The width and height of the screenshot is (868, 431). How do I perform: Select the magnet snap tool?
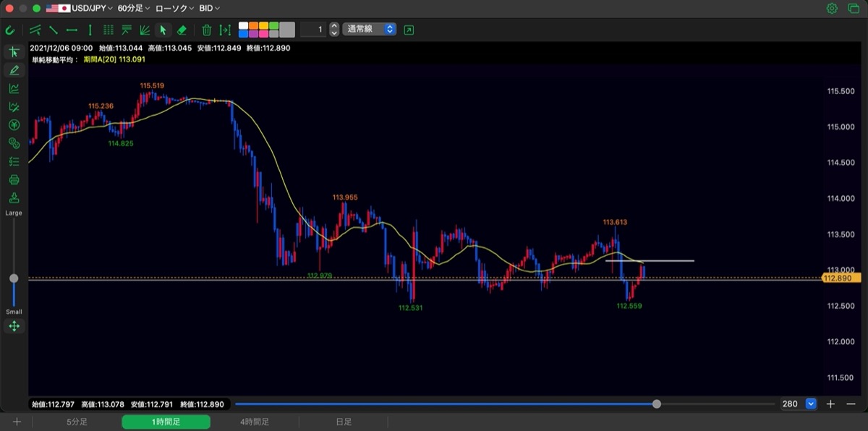click(x=10, y=30)
